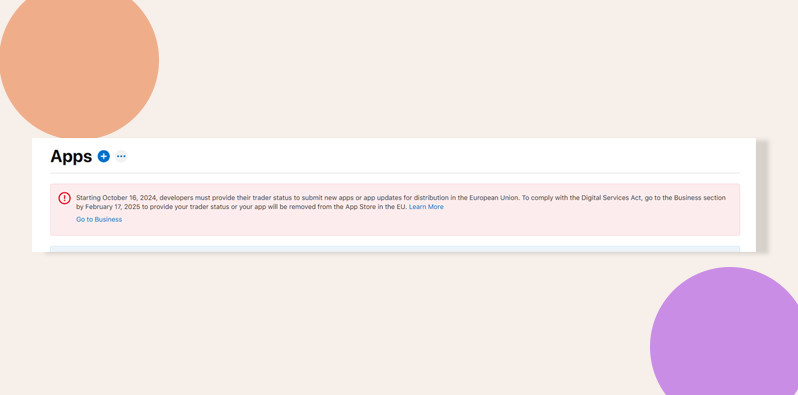798x395 pixels.
Task: Click the Apps page heading
Action: 71,156
